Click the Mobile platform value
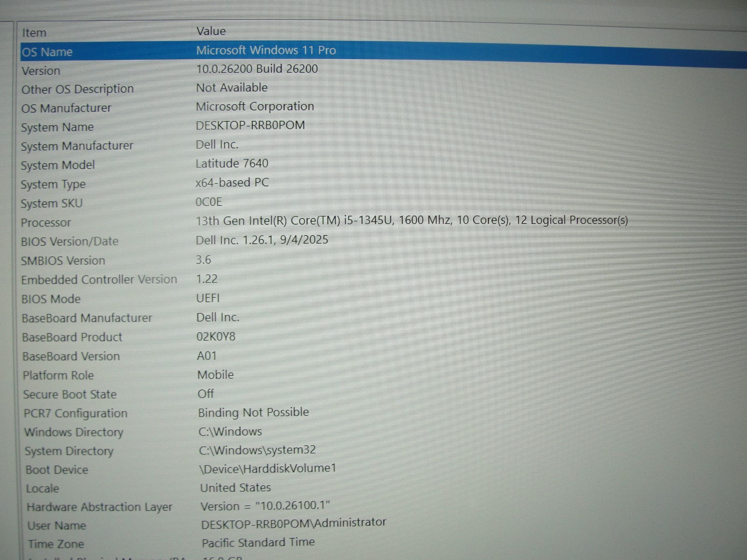747x560 pixels. [216, 375]
